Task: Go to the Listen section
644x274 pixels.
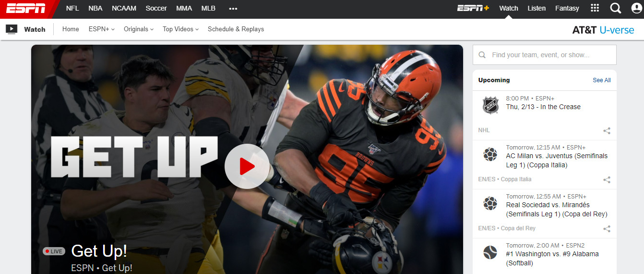Action: pos(537,8)
